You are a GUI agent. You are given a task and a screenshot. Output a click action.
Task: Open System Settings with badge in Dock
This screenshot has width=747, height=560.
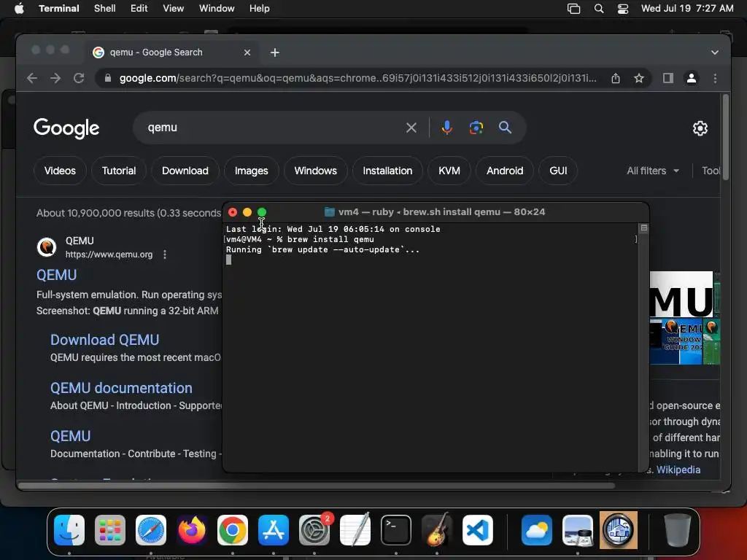click(314, 530)
